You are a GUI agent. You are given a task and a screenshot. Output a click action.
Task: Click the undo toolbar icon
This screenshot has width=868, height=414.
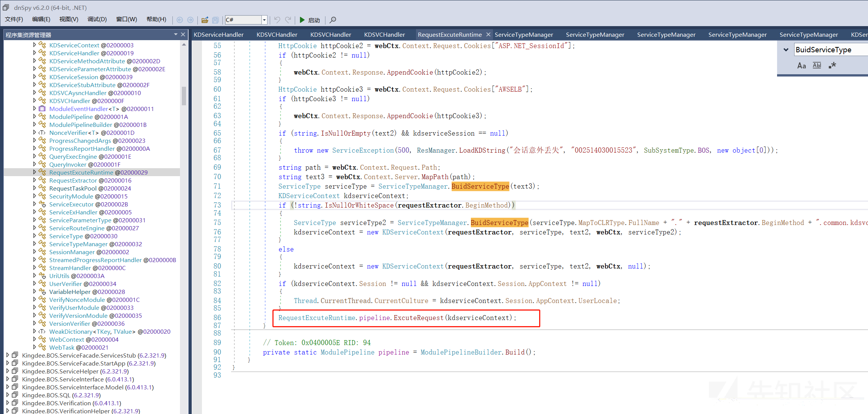click(277, 20)
